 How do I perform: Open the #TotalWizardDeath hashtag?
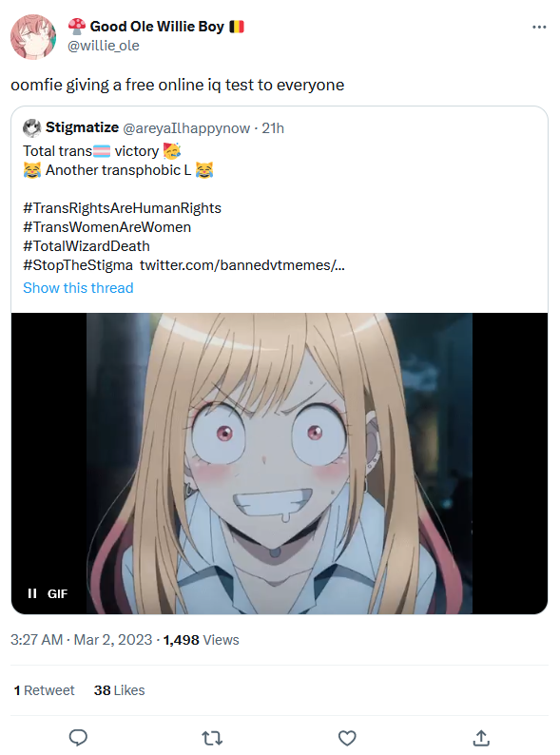coord(87,246)
